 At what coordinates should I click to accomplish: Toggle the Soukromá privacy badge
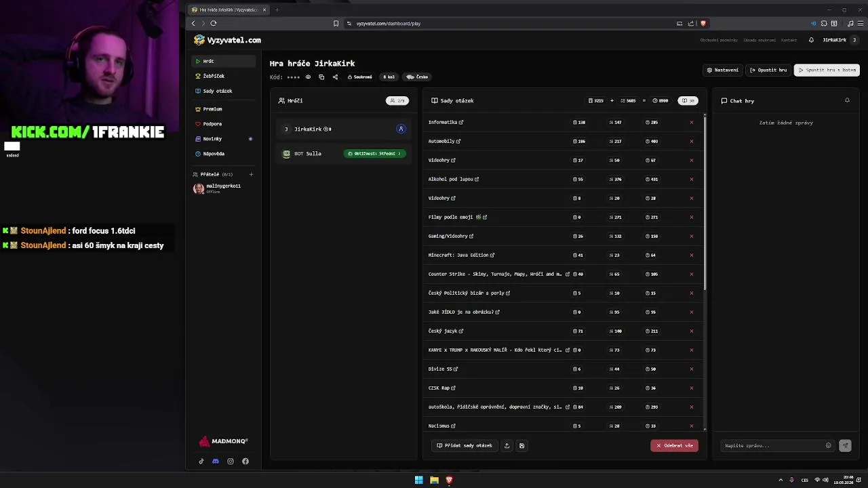[360, 77]
